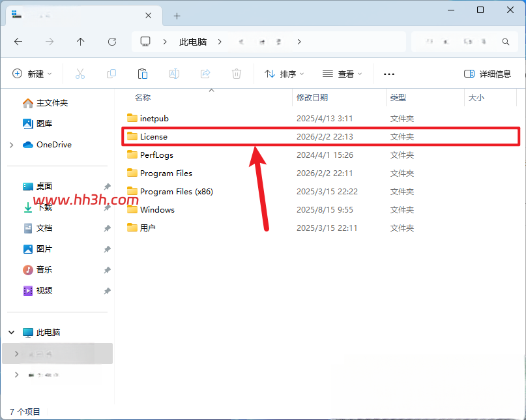Open the more options ellipsis menu

coord(389,74)
